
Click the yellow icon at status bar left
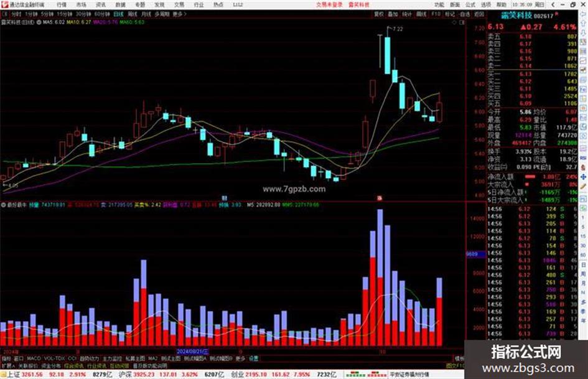[x=3, y=375]
